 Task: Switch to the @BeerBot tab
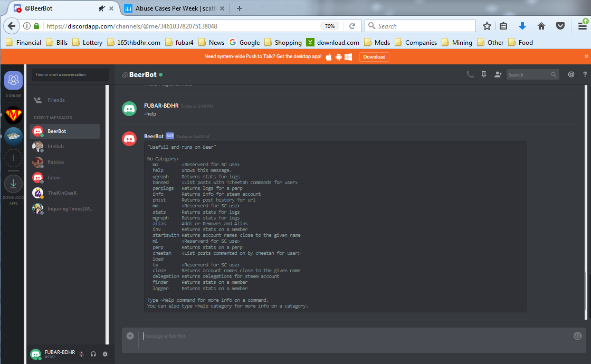[60, 8]
